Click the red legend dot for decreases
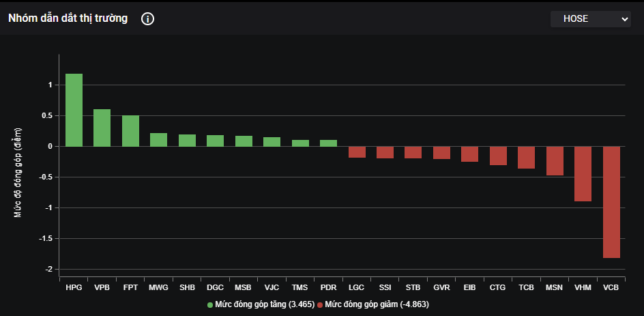This screenshot has height=316, width=644. click(320, 304)
